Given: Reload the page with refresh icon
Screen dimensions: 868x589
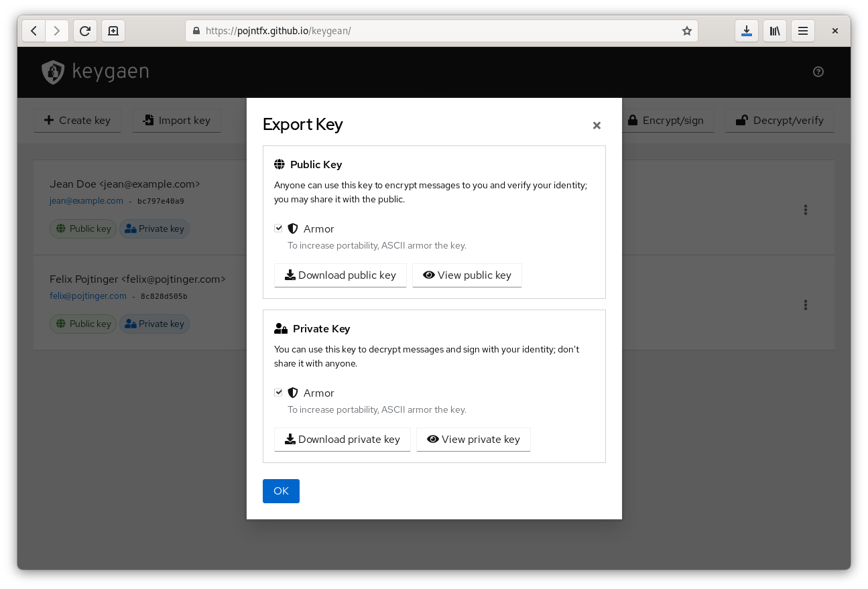Looking at the screenshot, I should coord(85,31).
